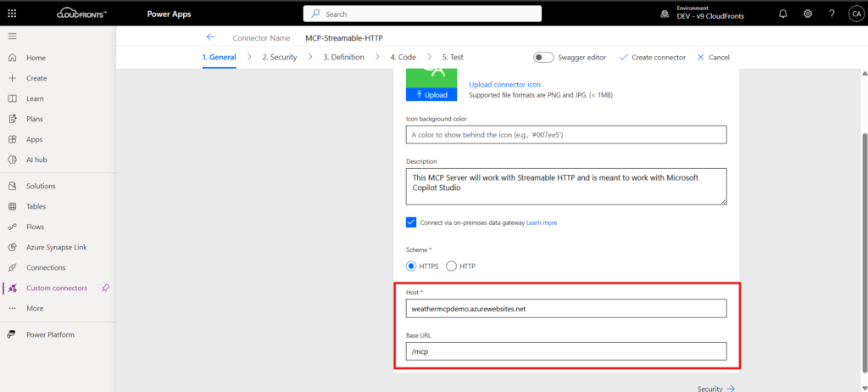Click the Home icon in sidebar
Image resolution: width=868 pixels, height=392 pixels.
click(12, 58)
